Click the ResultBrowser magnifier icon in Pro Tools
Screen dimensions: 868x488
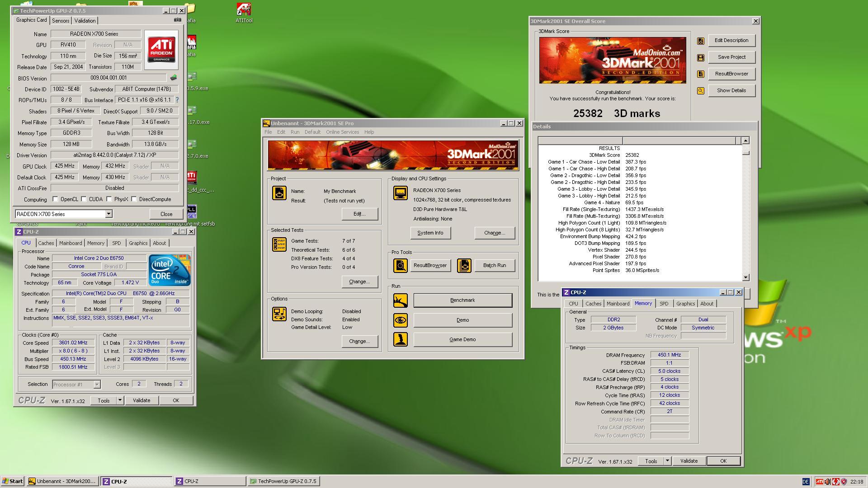[x=400, y=266]
